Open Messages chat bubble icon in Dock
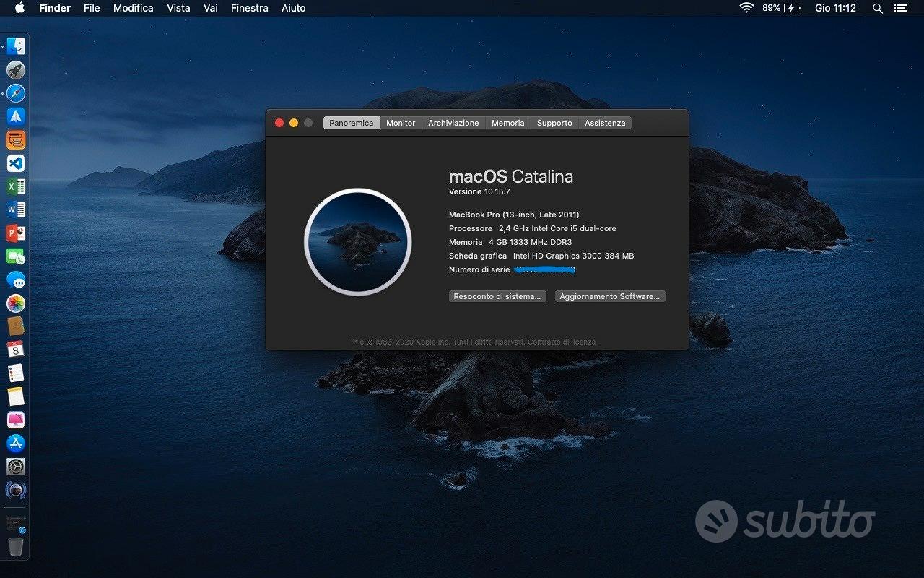The width and height of the screenshot is (924, 578). 15,280
